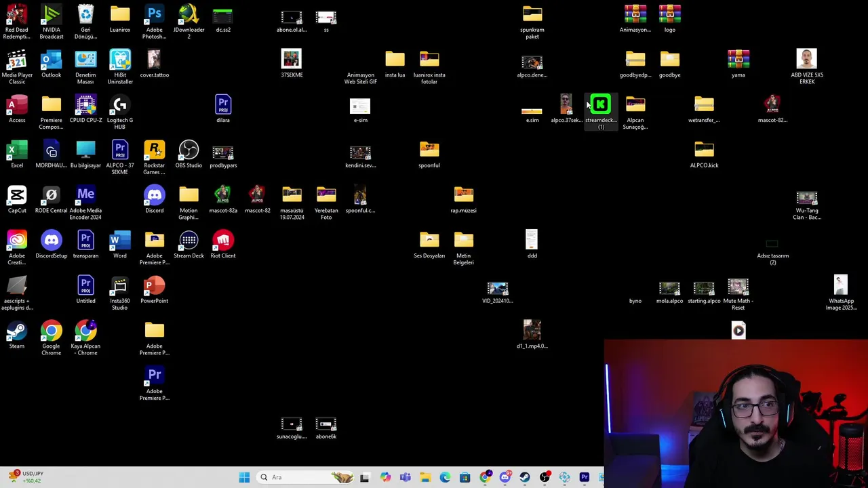Launch Microsoft Edge from the taskbar
This screenshot has height=488, width=868.
(445, 477)
